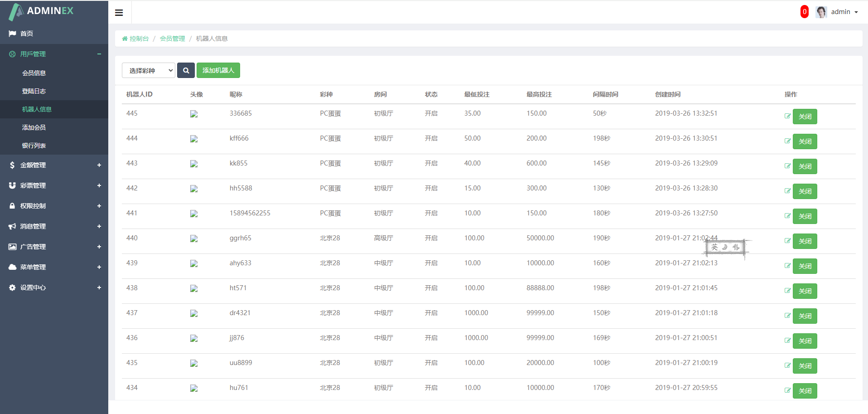
Task: Expand the 金额管理 sidebar menu
Action: 54,165
